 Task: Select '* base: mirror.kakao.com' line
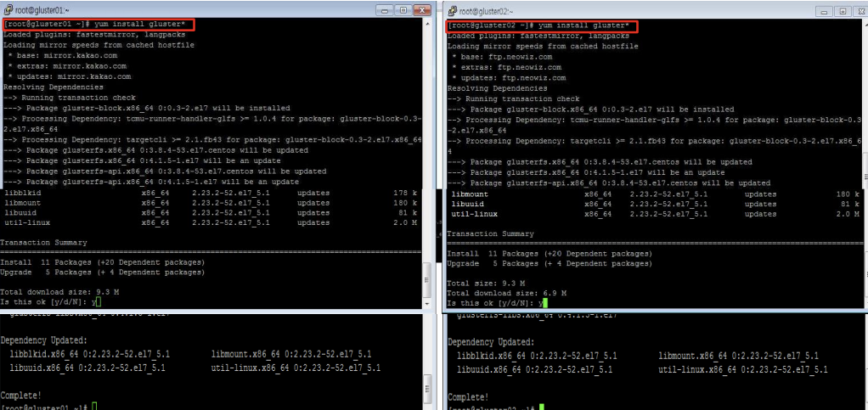click(x=63, y=55)
